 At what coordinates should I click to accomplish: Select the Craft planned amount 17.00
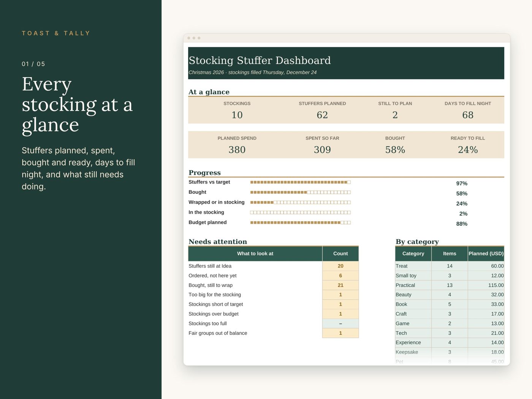[x=486, y=314]
